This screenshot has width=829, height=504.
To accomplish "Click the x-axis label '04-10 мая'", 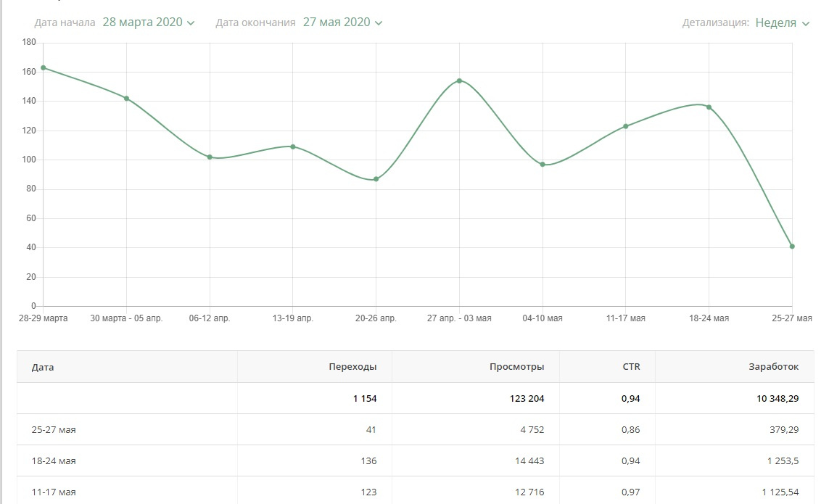I will [x=543, y=318].
